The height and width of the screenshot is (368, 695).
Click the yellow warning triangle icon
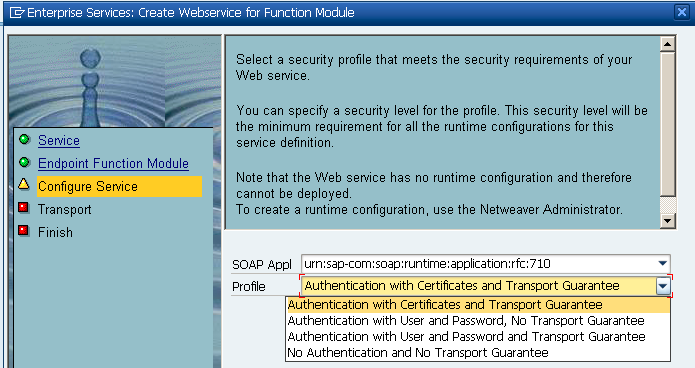[x=24, y=184]
